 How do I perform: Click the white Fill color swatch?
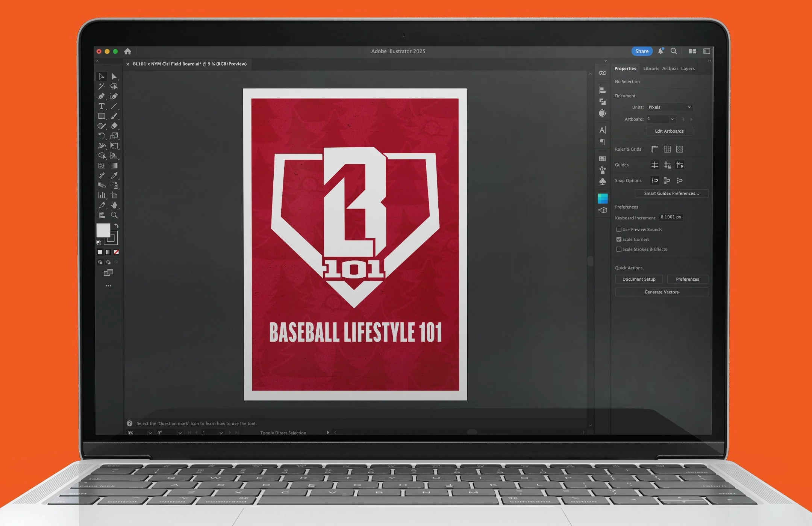[x=103, y=230]
